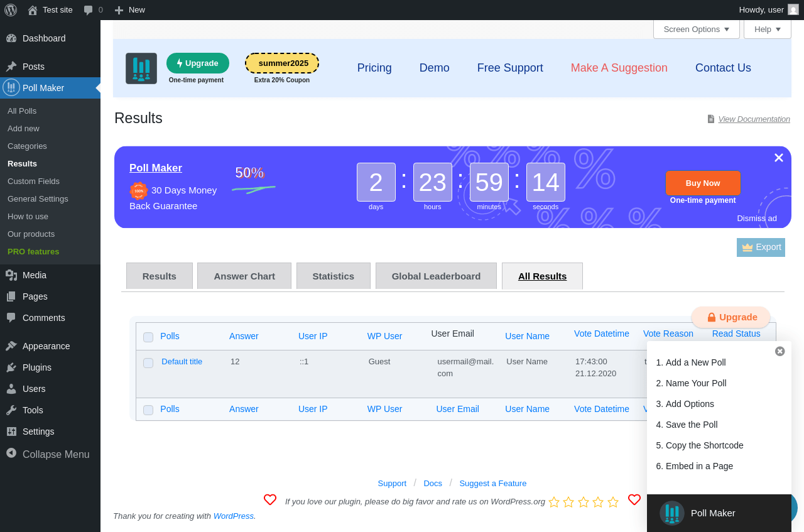Click the Collapse Menu arrow icon
Viewport: 804px width, 532px height.
click(11, 453)
